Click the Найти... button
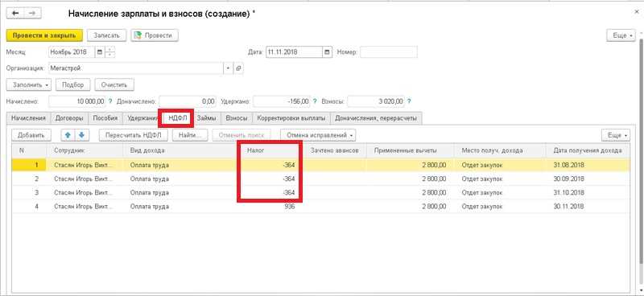The width and height of the screenshot is (644, 296). pyautogui.click(x=190, y=134)
